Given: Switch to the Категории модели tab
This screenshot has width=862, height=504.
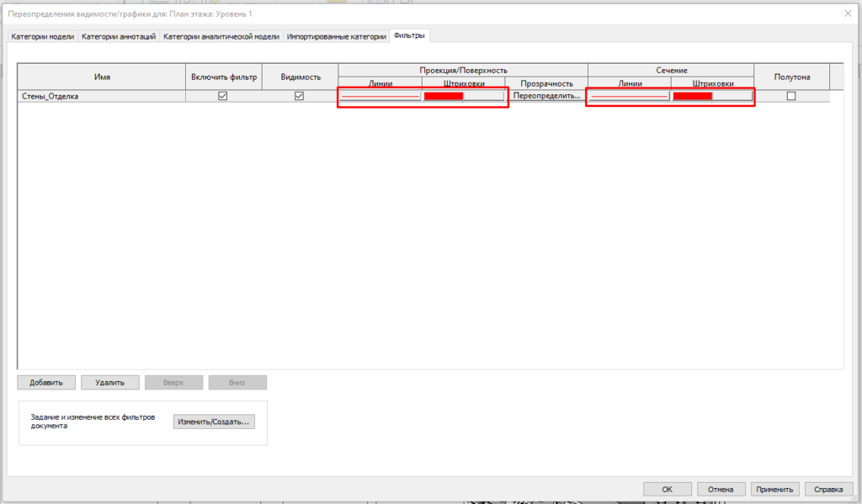Looking at the screenshot, I should [x=43, y=37].
